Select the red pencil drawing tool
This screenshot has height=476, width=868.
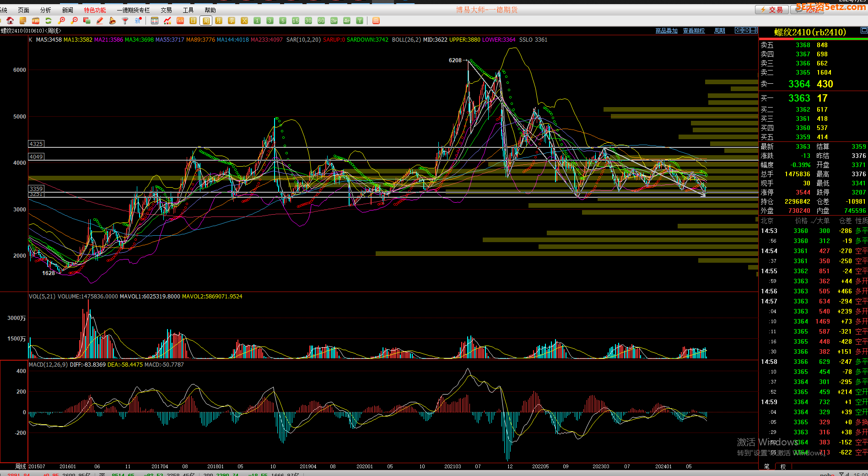(99, 21)
